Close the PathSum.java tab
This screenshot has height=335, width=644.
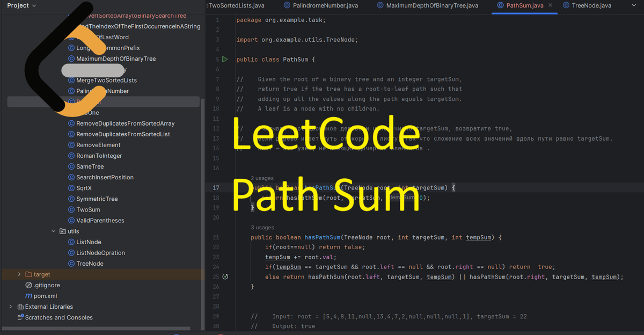(x=550, y=5)
